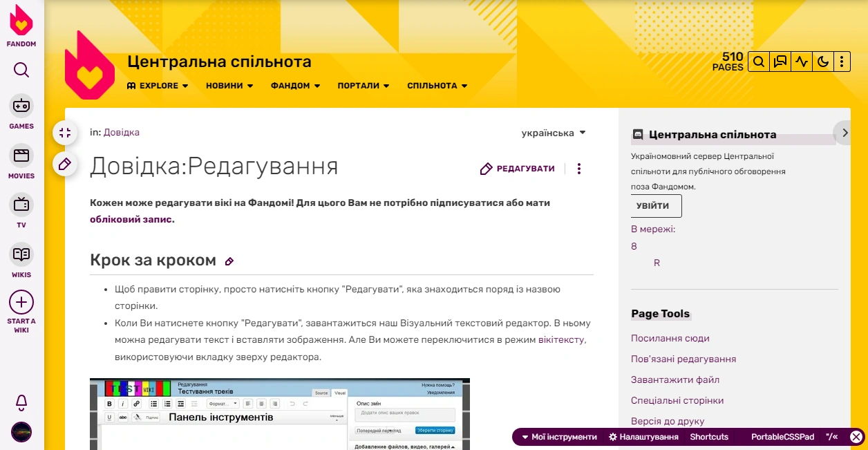The image size is (868, 450).
Task: Open 'Пов'язані редагування' link
Action: [683, 359]
